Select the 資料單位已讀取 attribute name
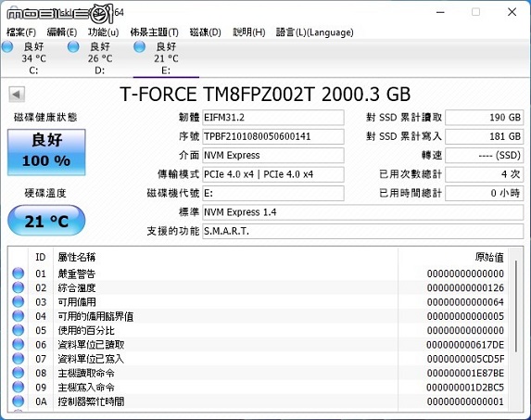The height and width of the screenshot is (420, 531). [91, 345]
